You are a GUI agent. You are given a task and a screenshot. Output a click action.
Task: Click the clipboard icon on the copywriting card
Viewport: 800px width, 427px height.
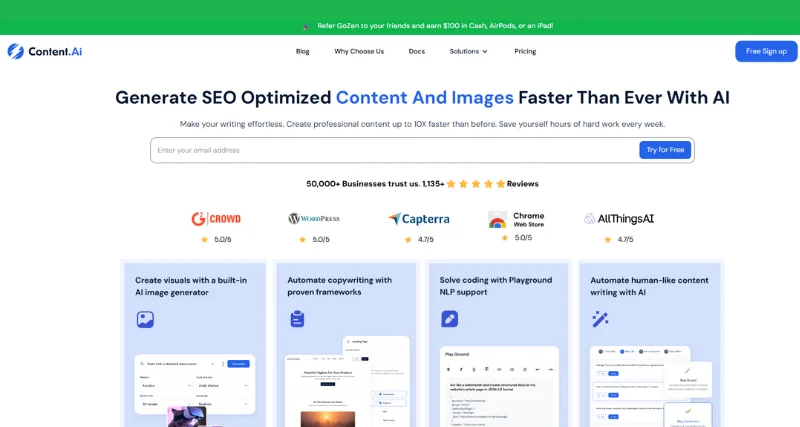click(297, 319)
